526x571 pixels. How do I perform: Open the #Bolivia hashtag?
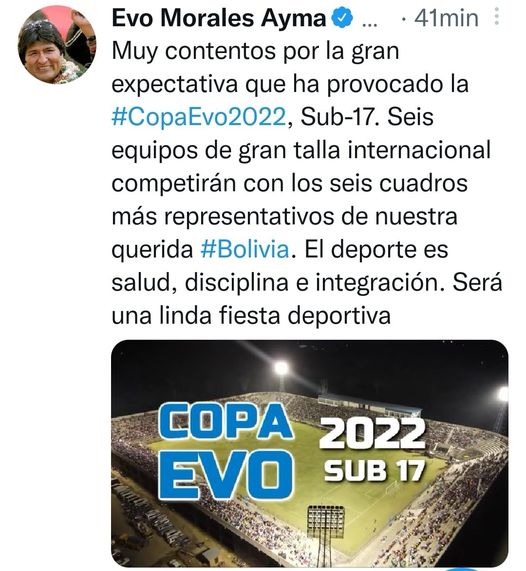tap(245, 250)
